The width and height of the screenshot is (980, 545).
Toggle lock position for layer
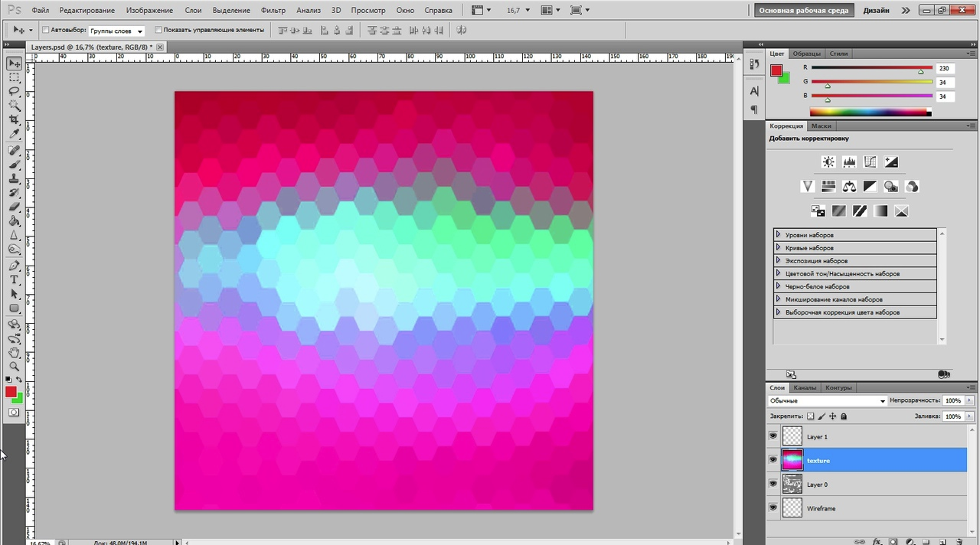point(832,416)
